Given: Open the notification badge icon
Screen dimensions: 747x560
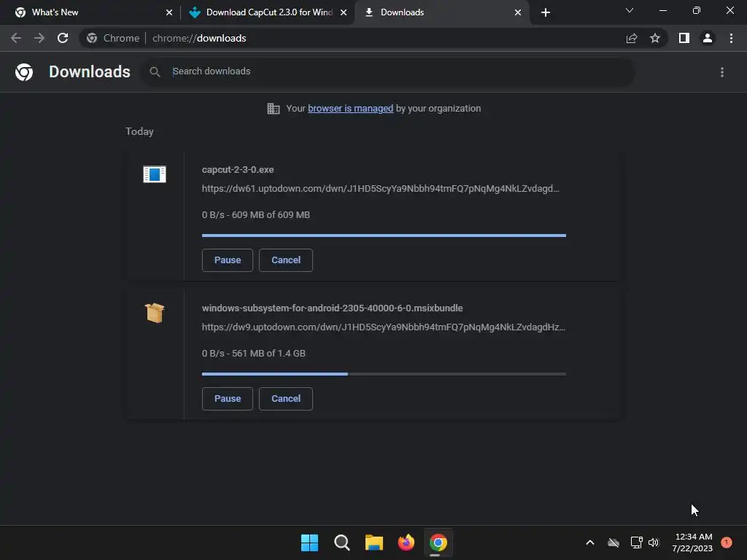Looking at the screenshot, I should [x=727, y=542].
